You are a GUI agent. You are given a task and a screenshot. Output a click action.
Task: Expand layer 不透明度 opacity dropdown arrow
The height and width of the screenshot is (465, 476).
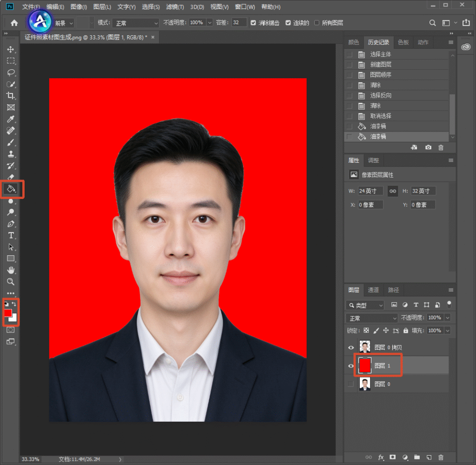[x=448, y=318]
